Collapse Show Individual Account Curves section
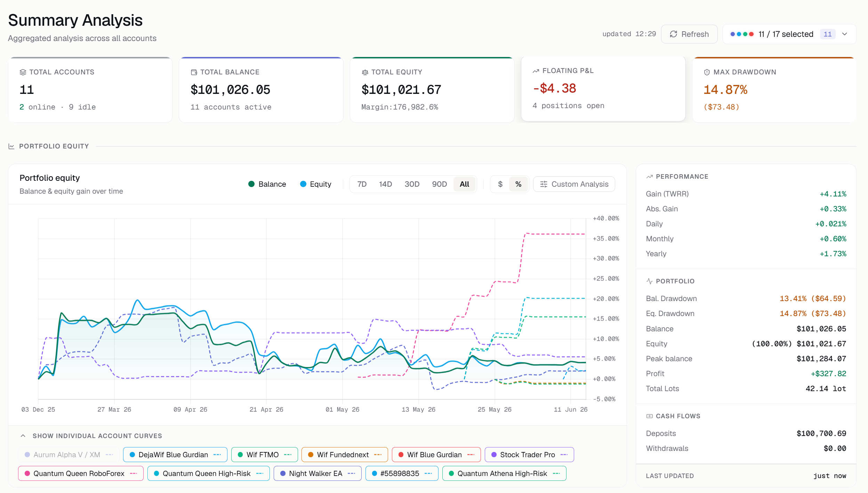The height and width of the screenshot is (493, 868). click(91, 436)
